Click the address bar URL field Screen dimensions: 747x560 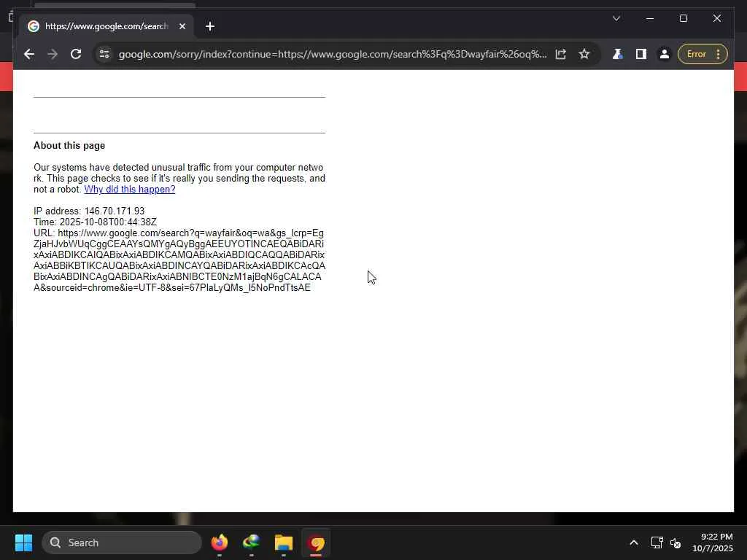coord(333,54)
